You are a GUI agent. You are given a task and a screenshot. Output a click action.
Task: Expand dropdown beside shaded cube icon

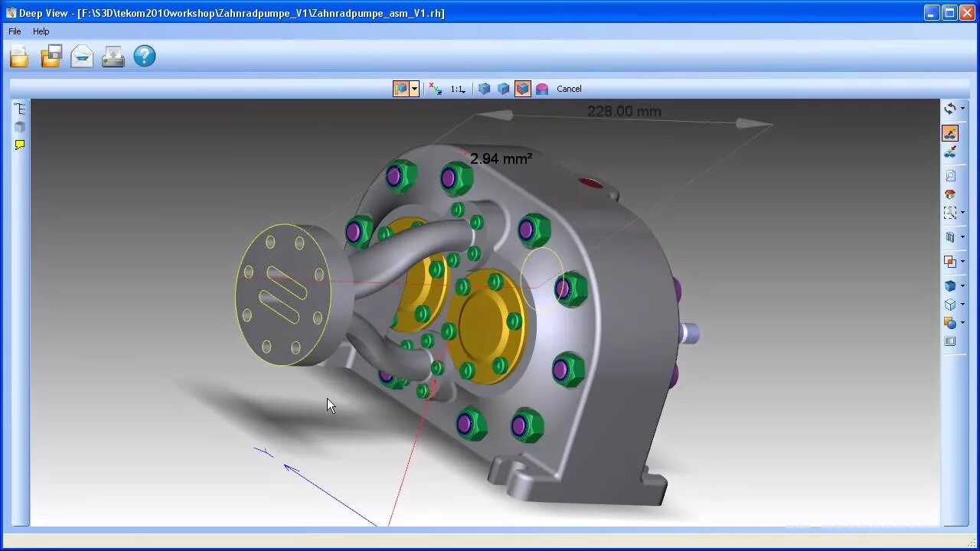[x=962, y=285]
